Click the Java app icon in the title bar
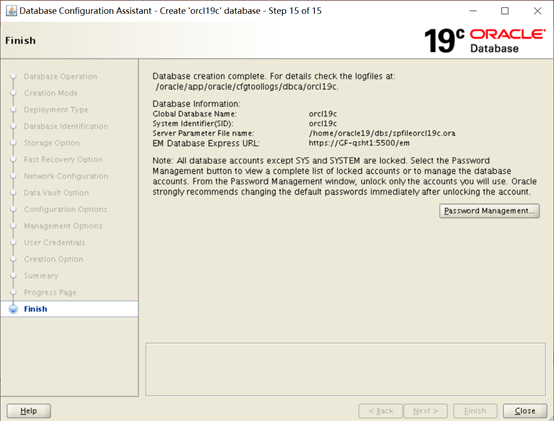This screenshot has width=554, height=421. 11,11
